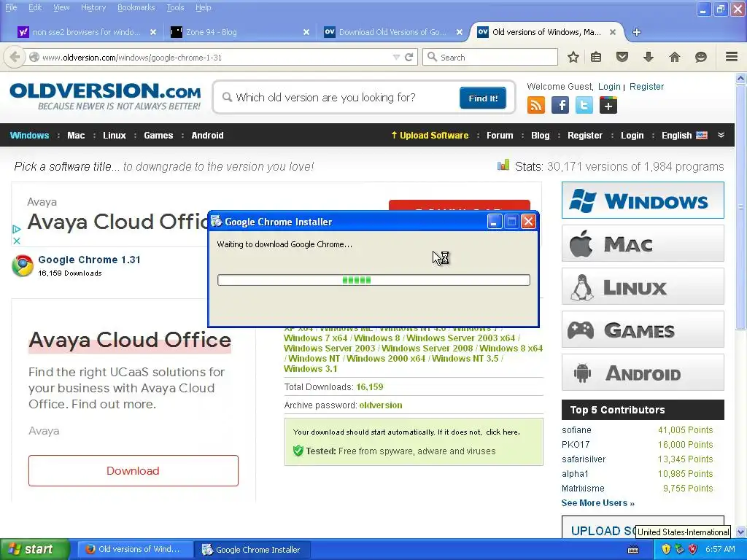Open the History menu
This screenshot has width=747, height=560.
(93, 7)
